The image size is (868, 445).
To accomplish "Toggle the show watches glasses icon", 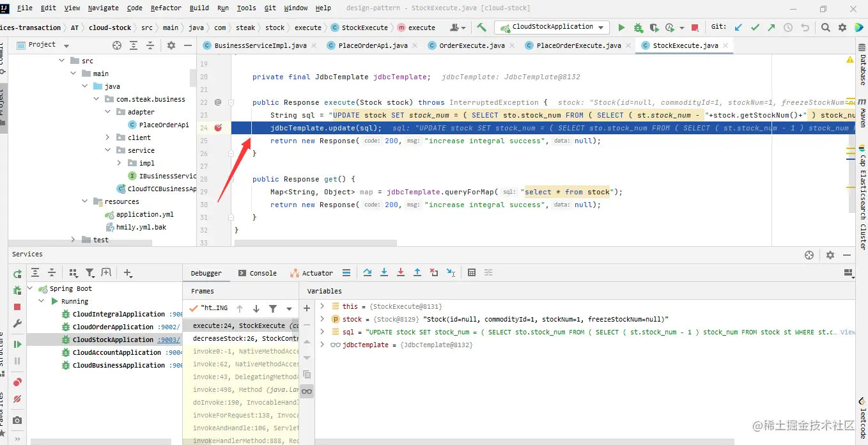I will tap(307, 391).
